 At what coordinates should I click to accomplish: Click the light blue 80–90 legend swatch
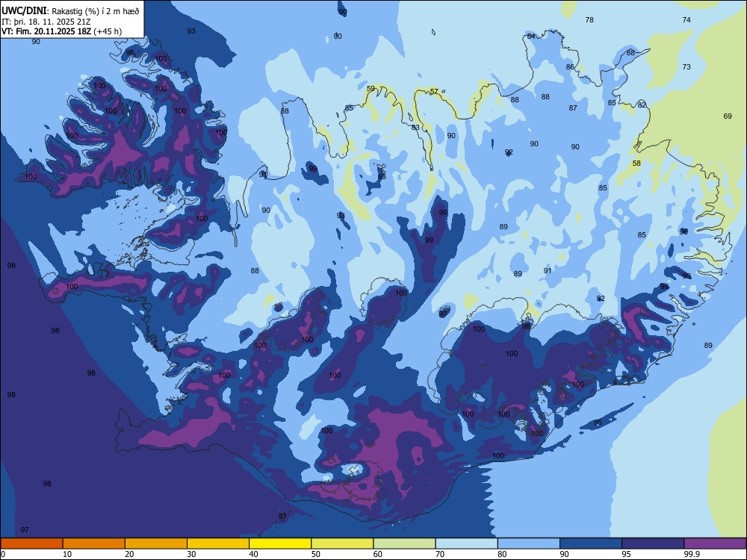(x=528, y=544)
